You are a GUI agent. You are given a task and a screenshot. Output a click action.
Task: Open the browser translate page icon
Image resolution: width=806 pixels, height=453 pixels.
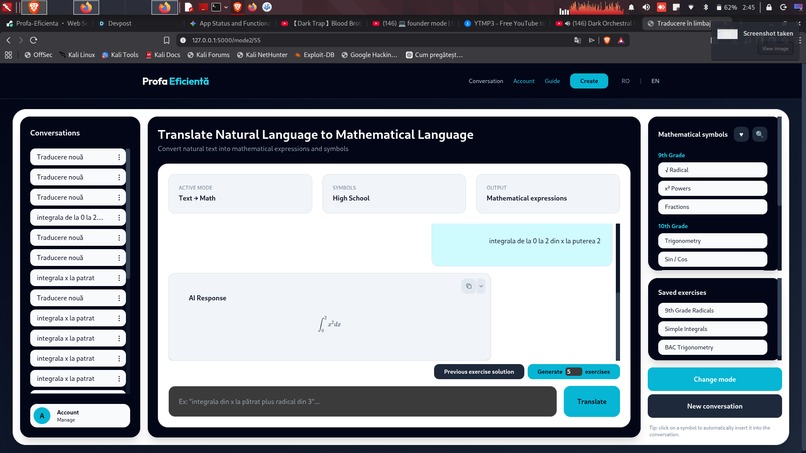tap(577, 40)
